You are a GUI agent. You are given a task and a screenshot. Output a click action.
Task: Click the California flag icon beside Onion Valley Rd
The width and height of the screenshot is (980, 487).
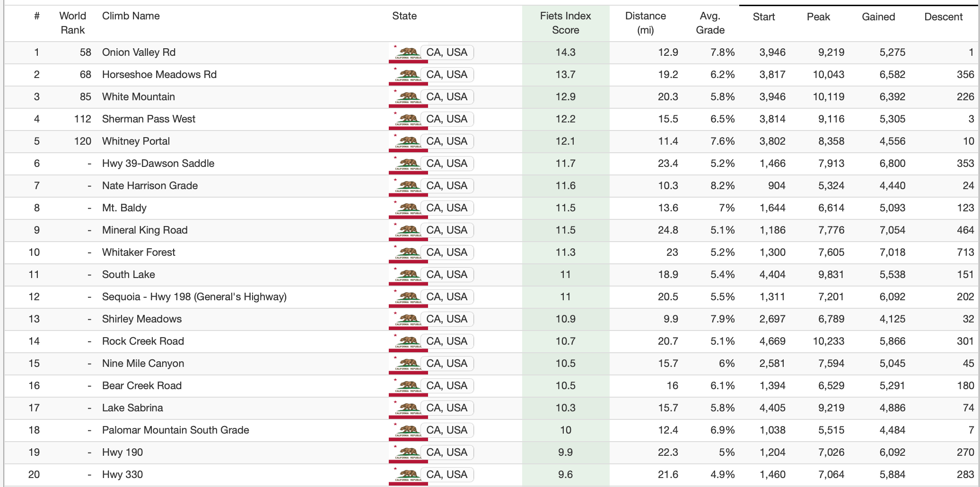(408, 53)
